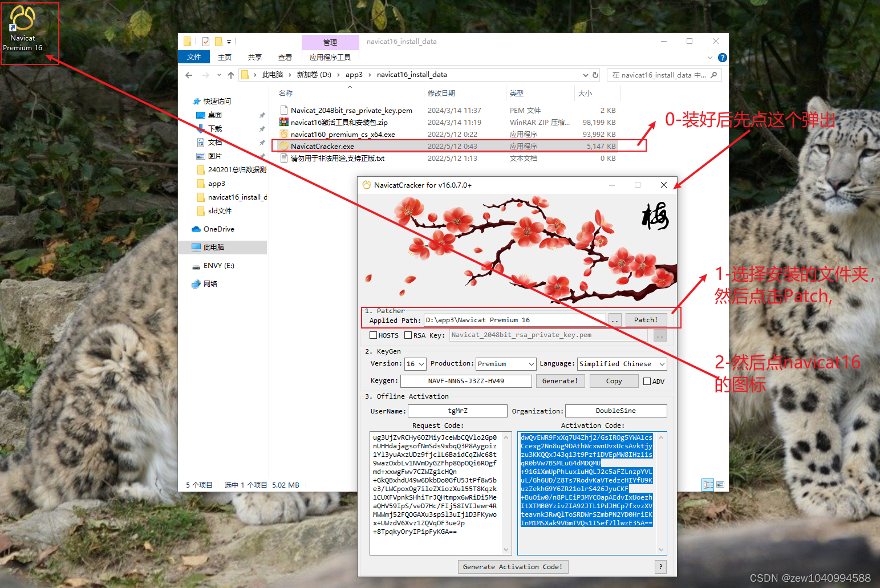Switch to the 主页 ribbon tab
Screen dimensions: 880x588
(225, 57)
